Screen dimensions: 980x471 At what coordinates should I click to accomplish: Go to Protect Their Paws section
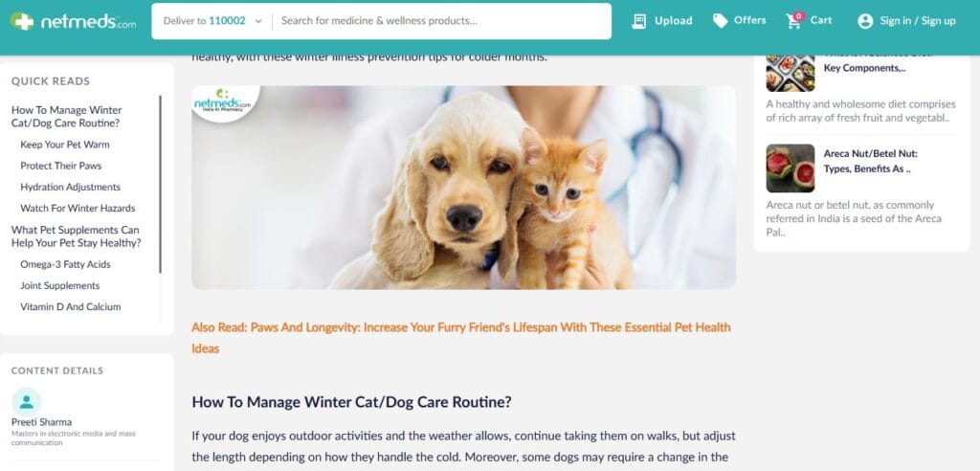(60, 166)
